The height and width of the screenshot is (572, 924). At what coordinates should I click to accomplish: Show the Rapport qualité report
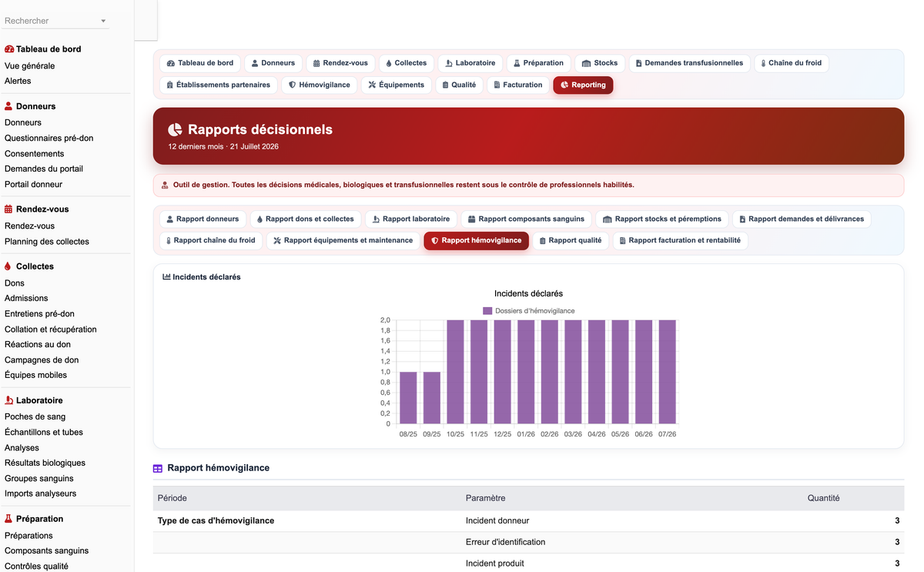(571, 240)
